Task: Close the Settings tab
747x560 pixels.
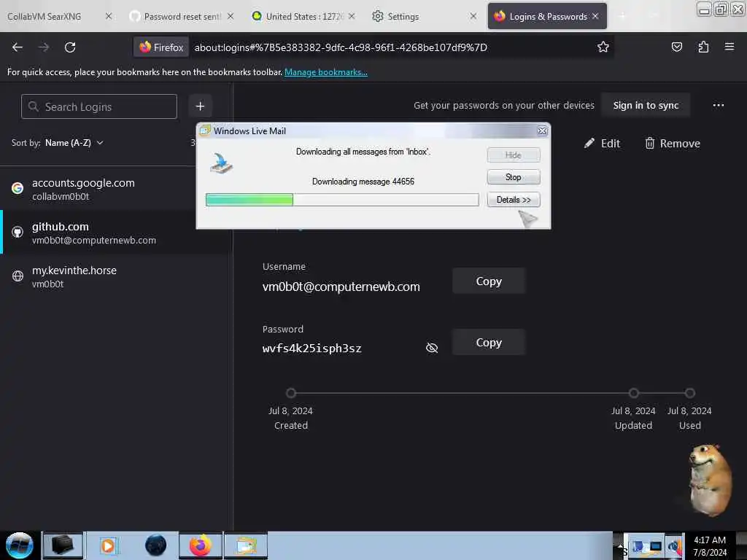Action: point(473,16)
